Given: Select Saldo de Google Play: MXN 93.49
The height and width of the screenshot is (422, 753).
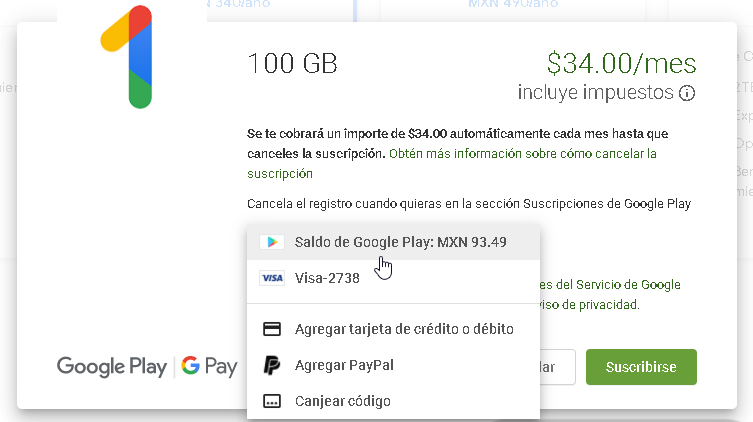Looking at the screenshot, I should point(400,242).
